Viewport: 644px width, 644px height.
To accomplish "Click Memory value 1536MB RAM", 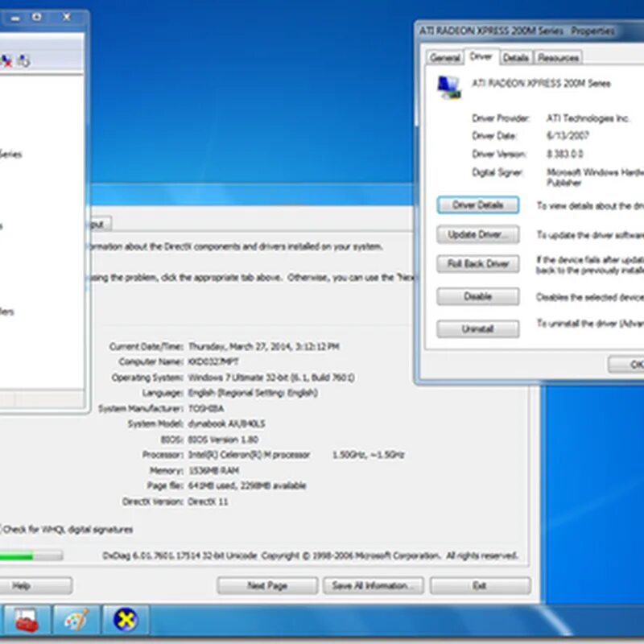I will [213, 471].
